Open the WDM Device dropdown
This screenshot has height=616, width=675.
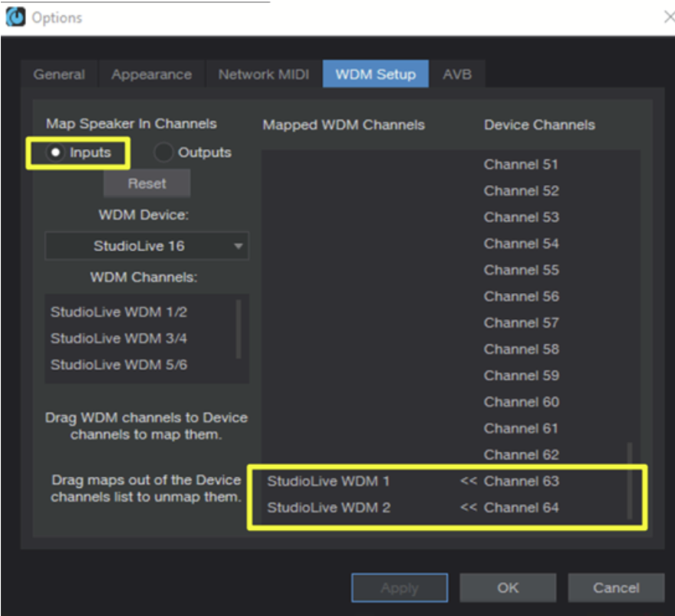(146, 246)
